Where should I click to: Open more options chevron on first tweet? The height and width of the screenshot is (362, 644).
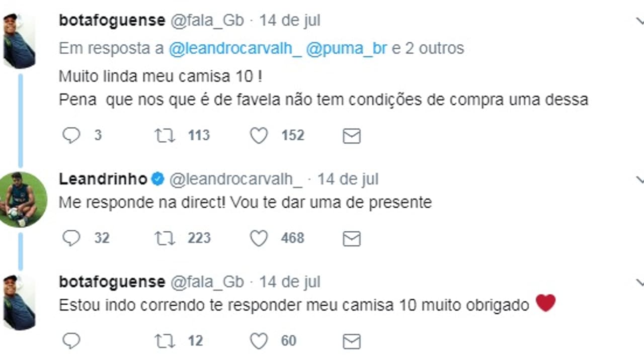pos(639,21)
